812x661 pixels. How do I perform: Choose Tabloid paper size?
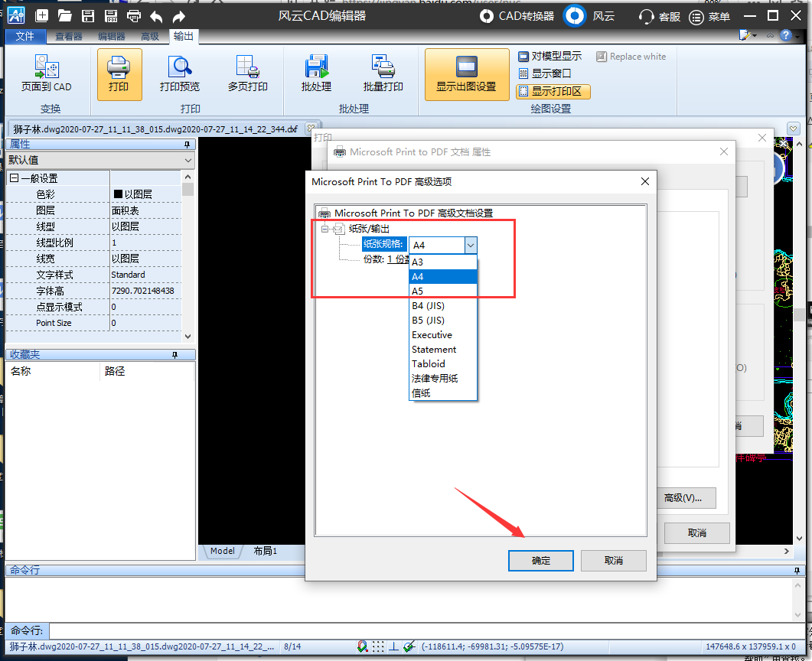click(443, 364)
